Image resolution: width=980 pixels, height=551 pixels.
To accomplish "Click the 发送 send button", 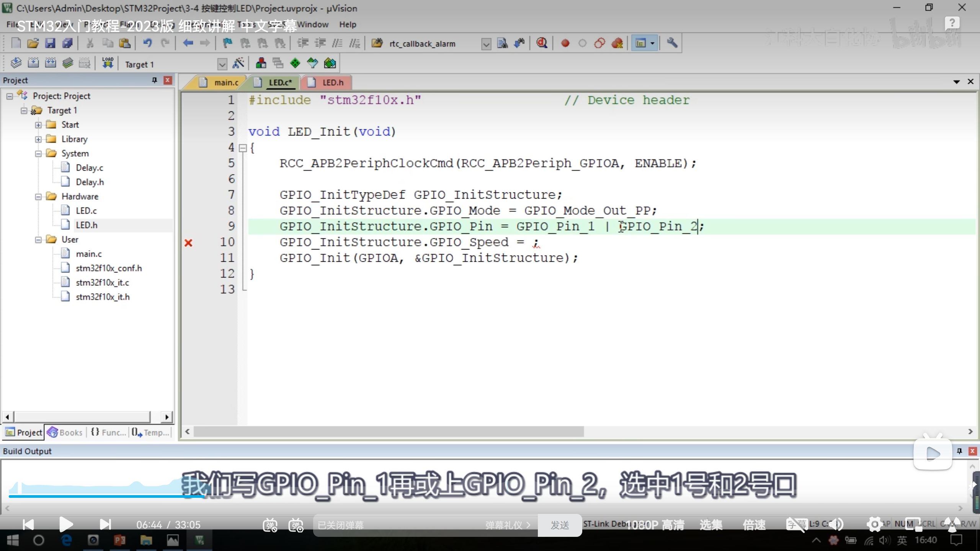I will pos(560,525).
